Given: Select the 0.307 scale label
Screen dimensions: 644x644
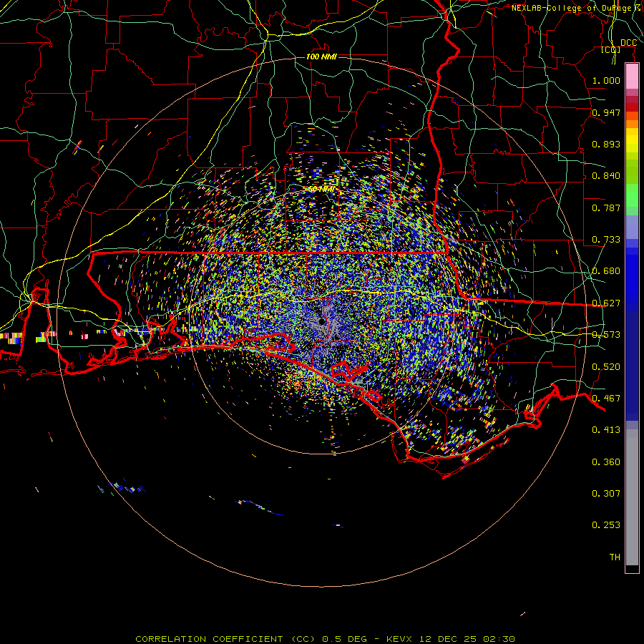Looking at the screenshot, I should coord(606,494).
